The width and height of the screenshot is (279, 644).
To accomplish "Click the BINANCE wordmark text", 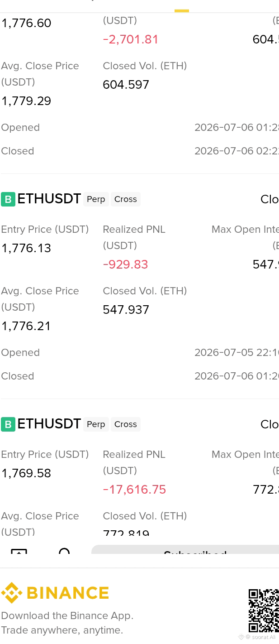I will pyautogui.click(x=68, y=593).
